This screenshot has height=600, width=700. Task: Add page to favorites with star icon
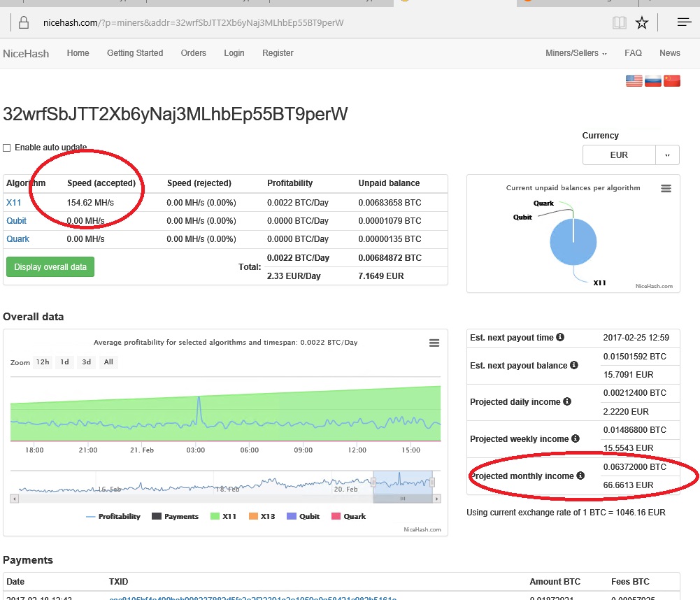(x=642, y=22)
